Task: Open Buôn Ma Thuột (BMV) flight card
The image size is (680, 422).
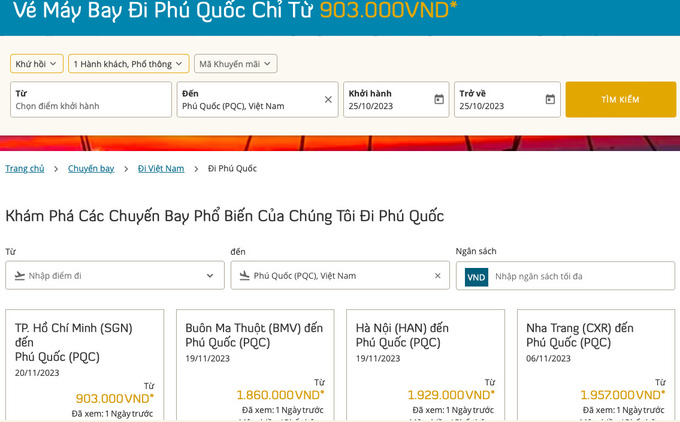Action: 255,365
